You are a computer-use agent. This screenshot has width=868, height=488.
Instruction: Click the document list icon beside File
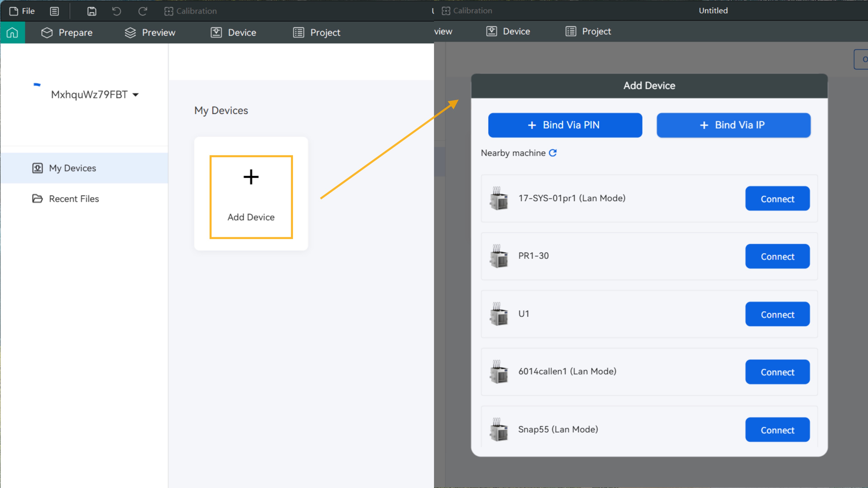coord(54,11)
